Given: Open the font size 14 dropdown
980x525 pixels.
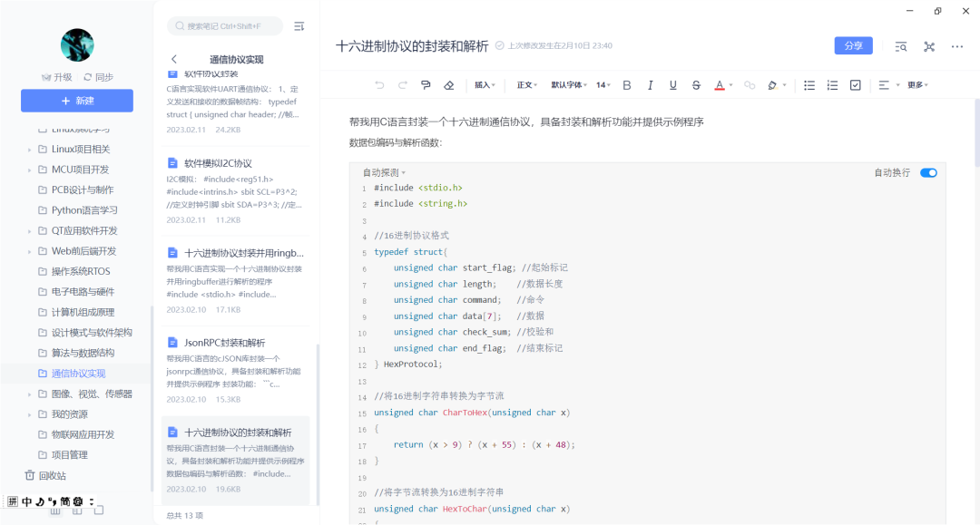Looking at the screenshot, I should 603,85.
